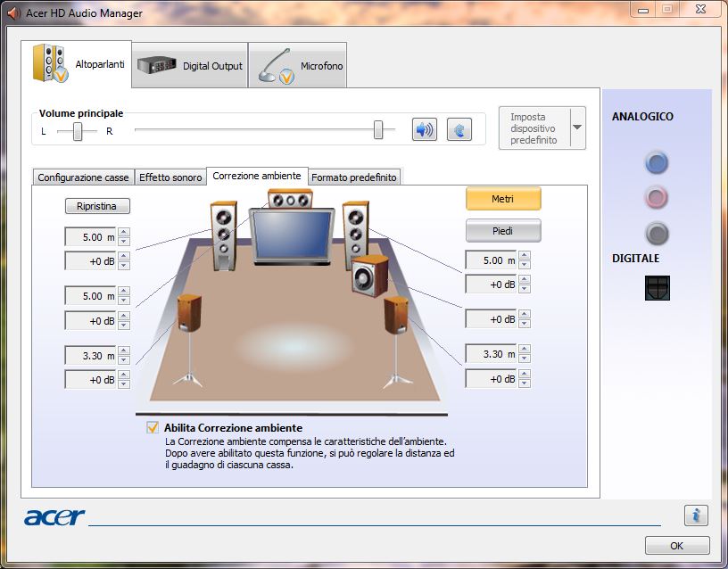Image resolution: width=728 pixels, height=569 pixels.
Task: Click the Ripristina button
Action: point(97,206)
